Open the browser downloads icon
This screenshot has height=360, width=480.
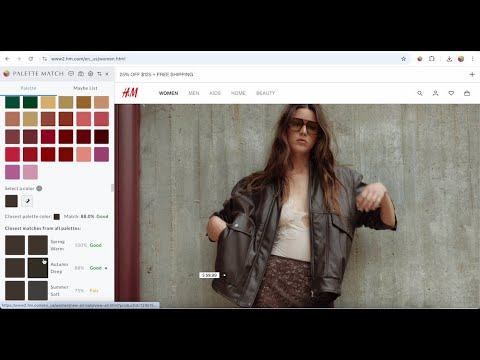449,59
